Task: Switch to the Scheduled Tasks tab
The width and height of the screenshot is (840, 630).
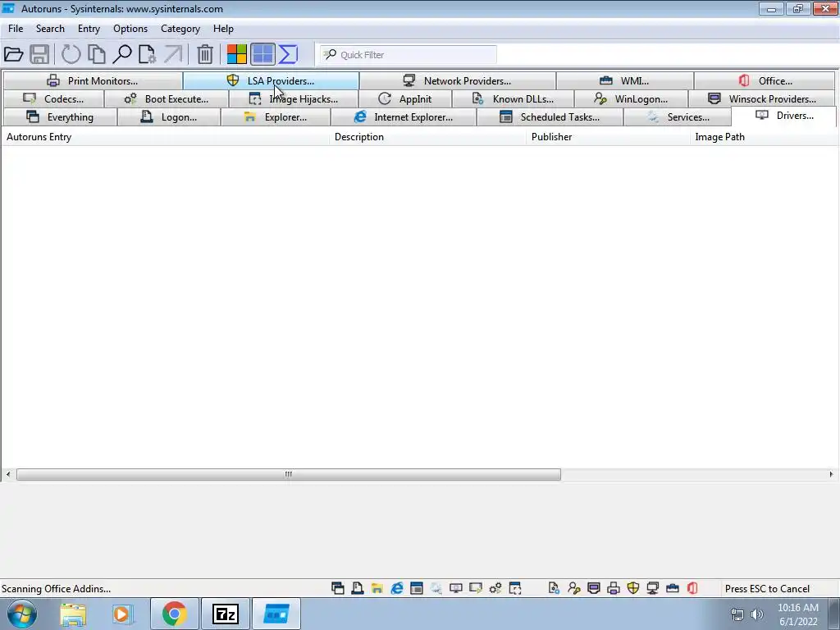Action: point(550,117)
